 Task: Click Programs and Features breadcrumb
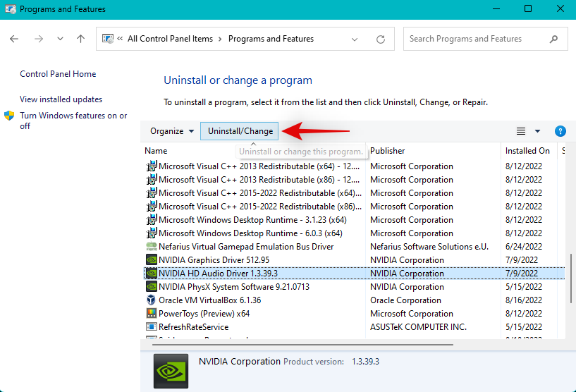coord(271,39)
